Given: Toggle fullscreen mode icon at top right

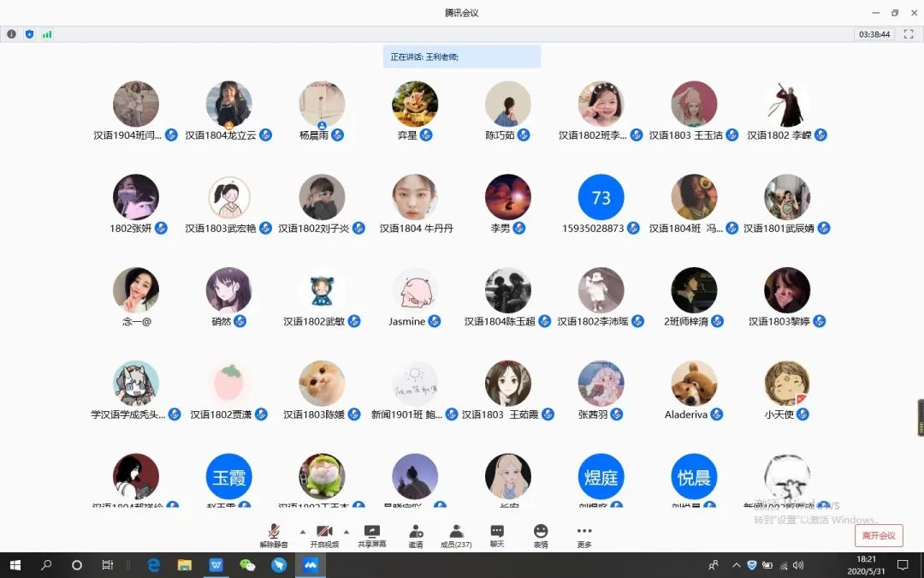Looking at the screenshot, I should coord(909,34).
